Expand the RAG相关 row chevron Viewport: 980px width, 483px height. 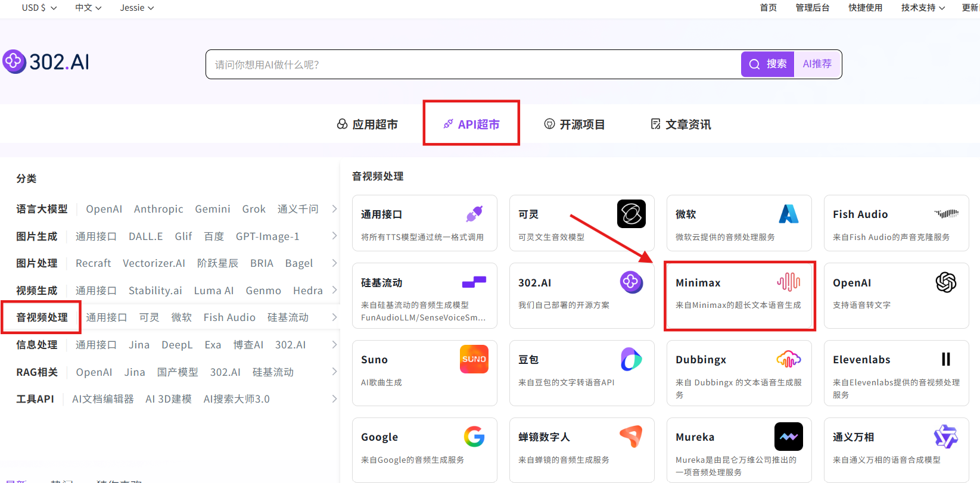(334, 372)
